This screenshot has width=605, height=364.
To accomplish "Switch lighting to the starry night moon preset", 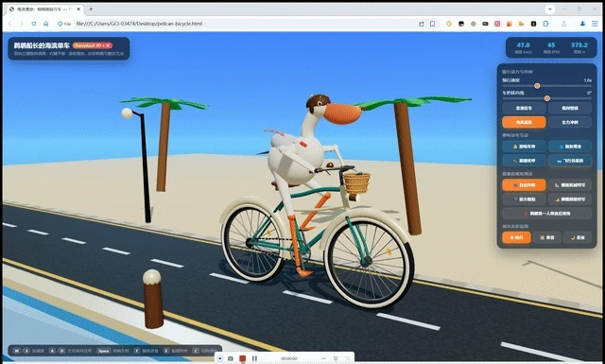I will pos(578,237).
